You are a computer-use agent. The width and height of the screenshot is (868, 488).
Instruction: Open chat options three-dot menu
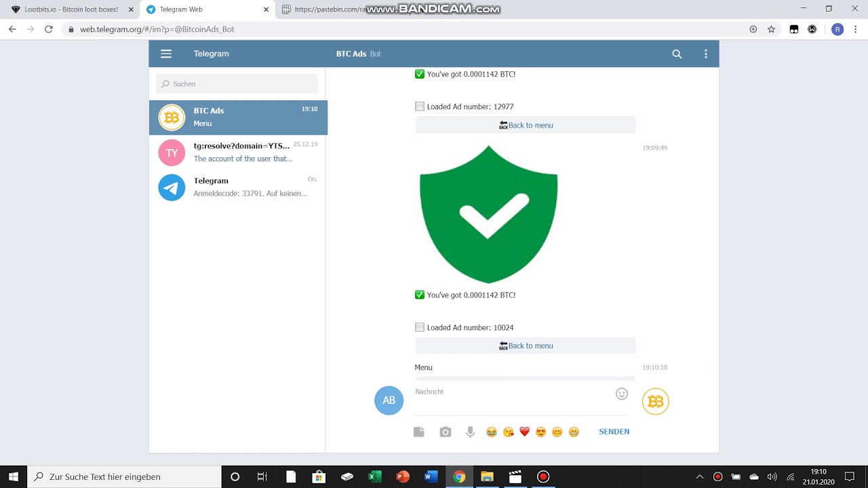[x=706, y=54]
